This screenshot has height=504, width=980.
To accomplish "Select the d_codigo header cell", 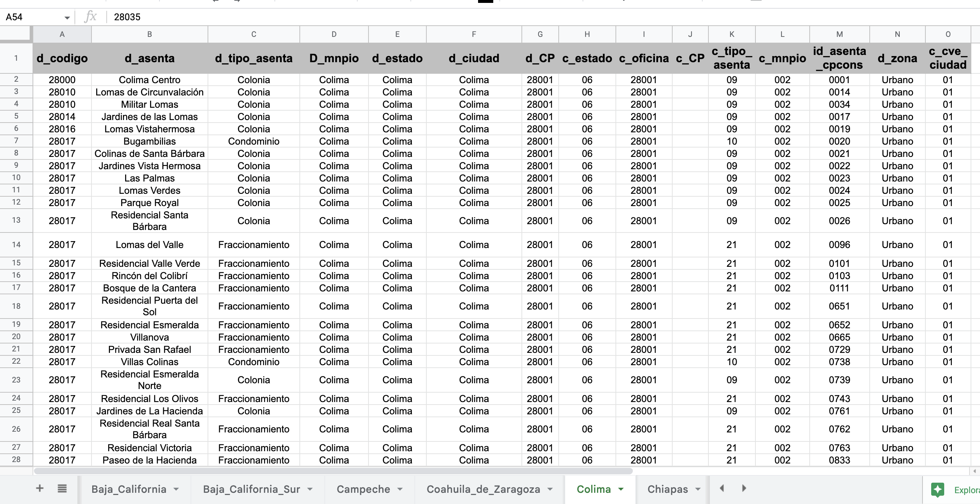I will tap(62, 58).
